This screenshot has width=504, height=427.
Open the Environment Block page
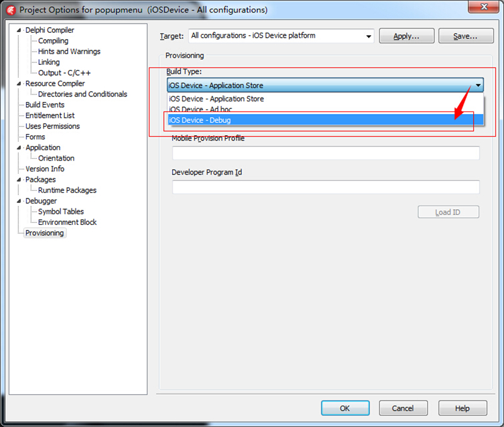(67, 222)
